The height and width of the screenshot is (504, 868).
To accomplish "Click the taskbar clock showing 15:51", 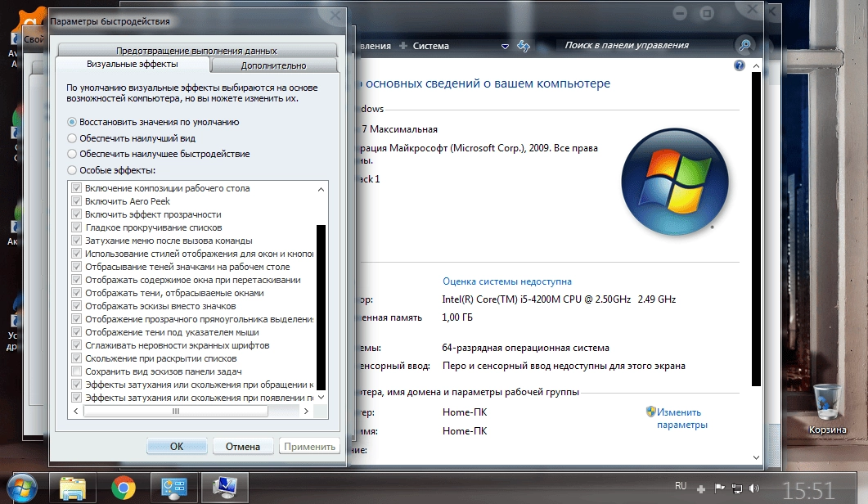I will (807, 490).
